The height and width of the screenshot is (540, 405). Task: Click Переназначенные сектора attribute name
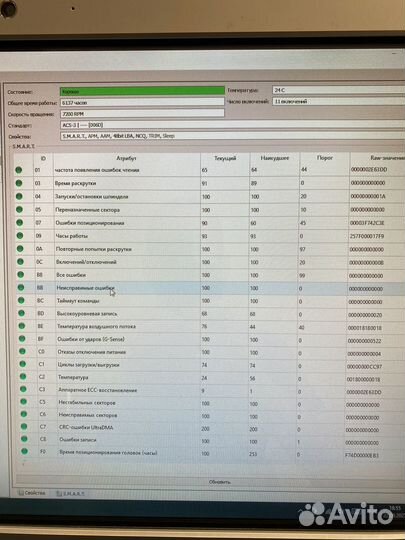[87, 210]
